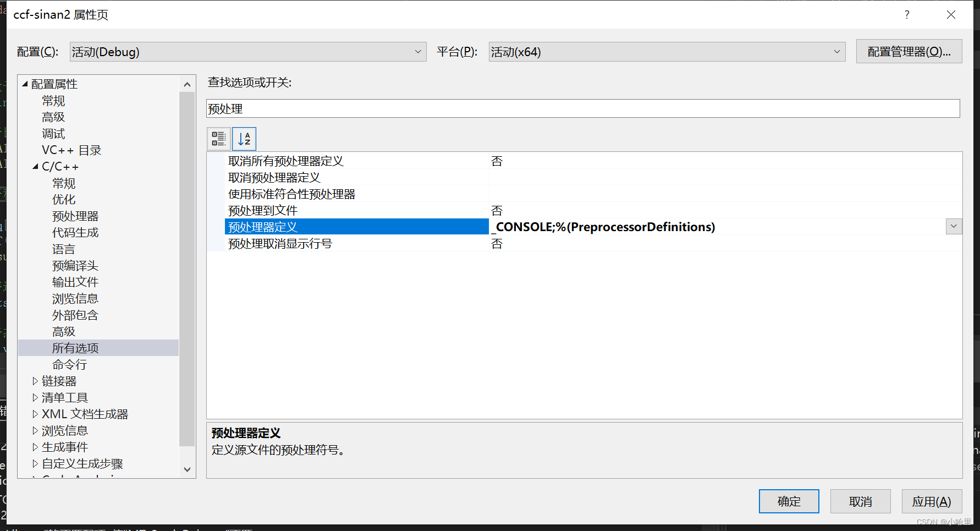Select the 所有选项 tree item

75,348
